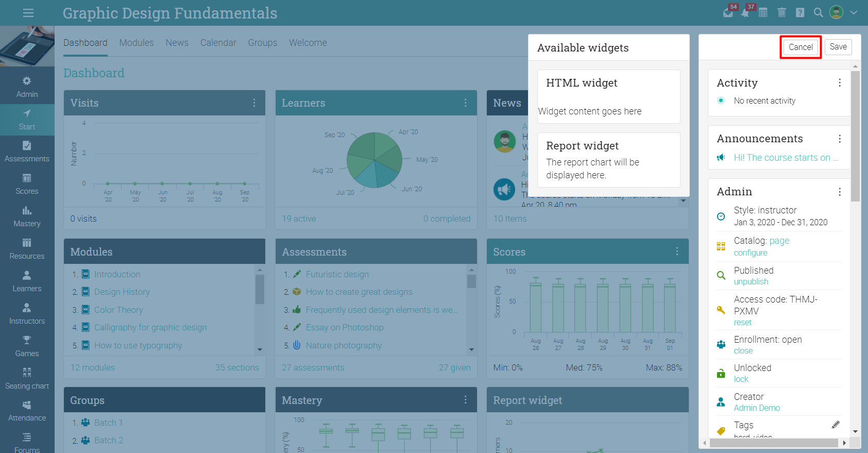
Task: Expand the user profile dropdown arrow
Action: pos(854,13)
